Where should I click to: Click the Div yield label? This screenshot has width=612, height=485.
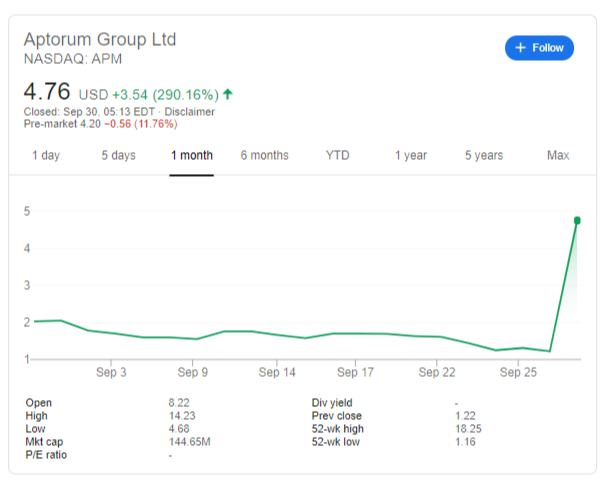click(x=332, y=403)
